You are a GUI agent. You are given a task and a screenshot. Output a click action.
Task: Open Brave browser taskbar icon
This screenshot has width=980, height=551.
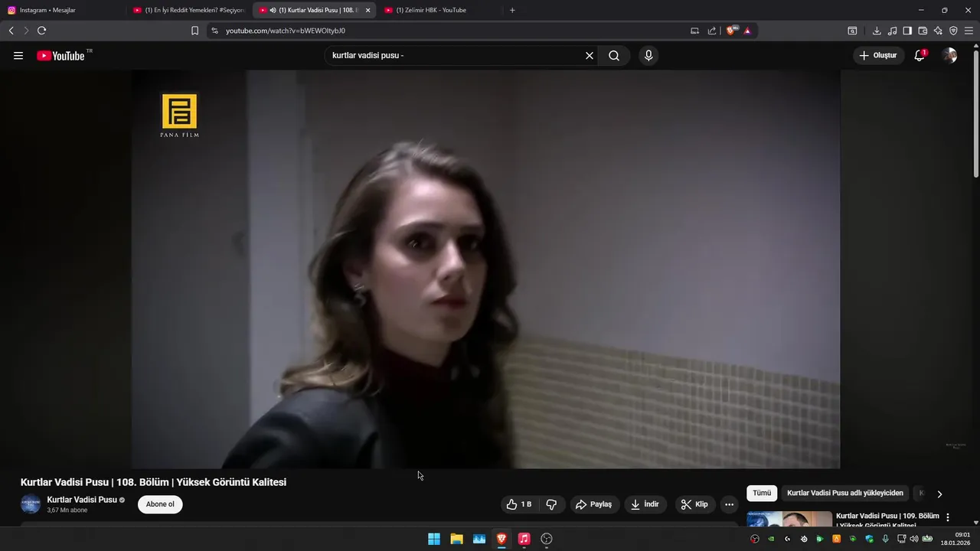501,539
